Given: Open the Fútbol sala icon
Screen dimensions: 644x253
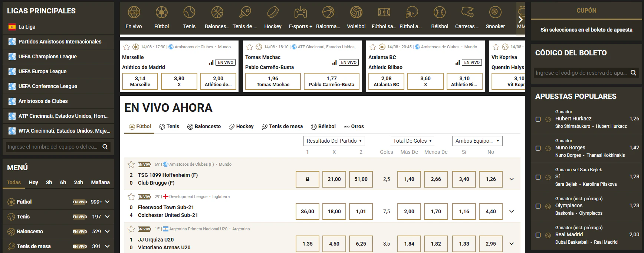Looking at the screenshot, I should [384, 13].
